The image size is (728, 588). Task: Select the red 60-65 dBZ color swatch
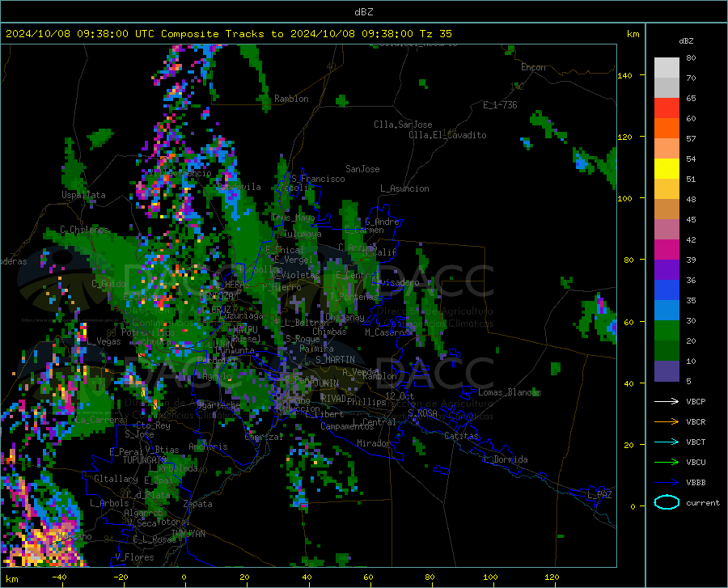(x=667, y=108)
